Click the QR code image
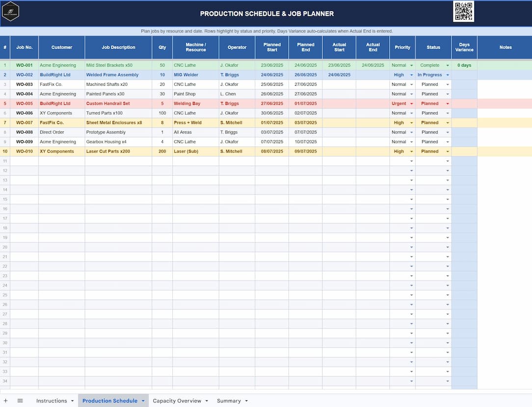This screenshot has width=532, height=407. (463, 11)
